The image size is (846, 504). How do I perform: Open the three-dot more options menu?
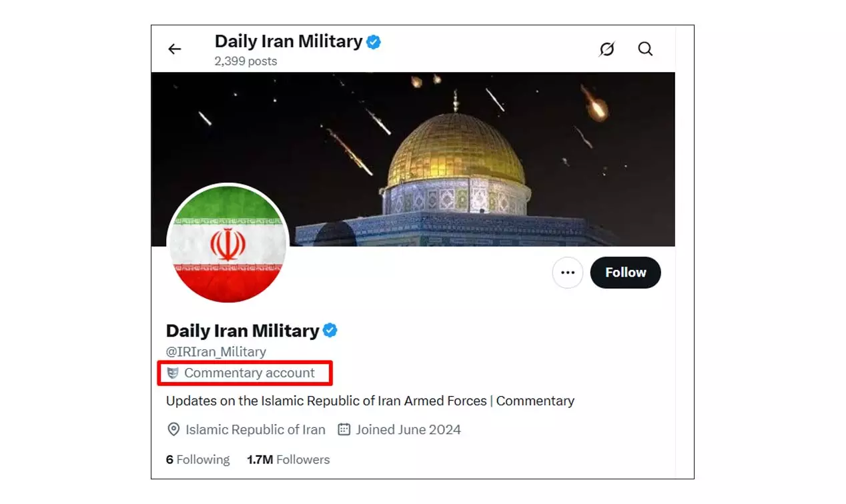[568, 273]
